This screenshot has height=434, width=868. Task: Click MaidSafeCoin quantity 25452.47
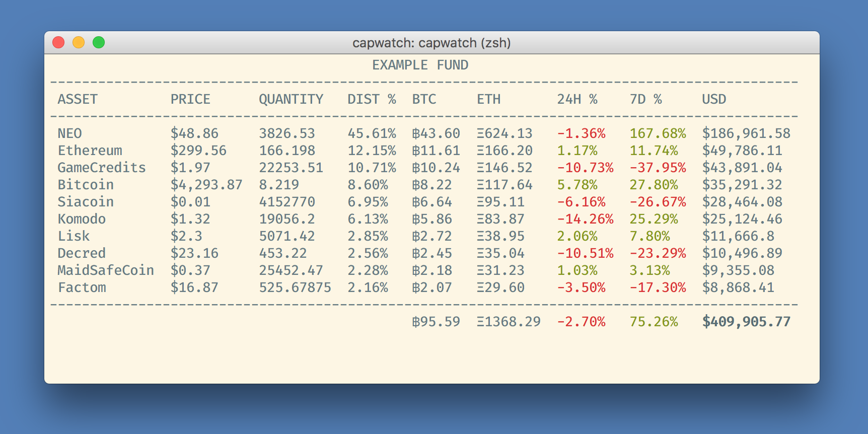291,270
